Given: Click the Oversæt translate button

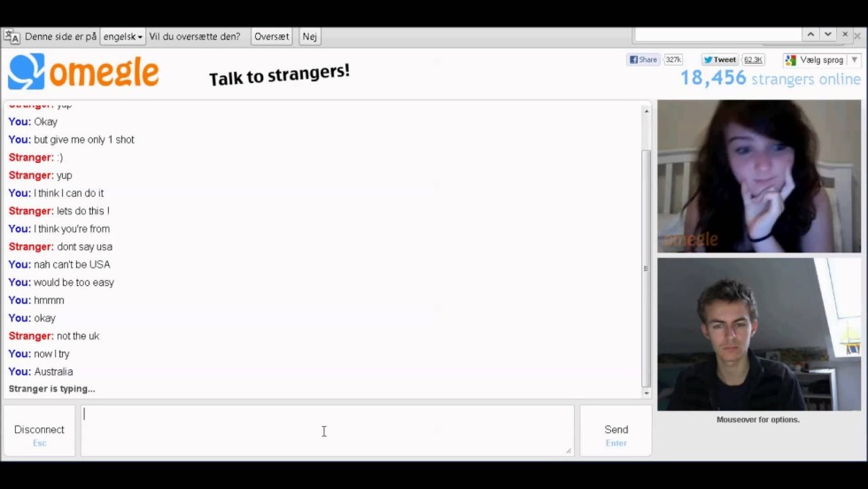Looking at the screenshot, I should (271, 37).
